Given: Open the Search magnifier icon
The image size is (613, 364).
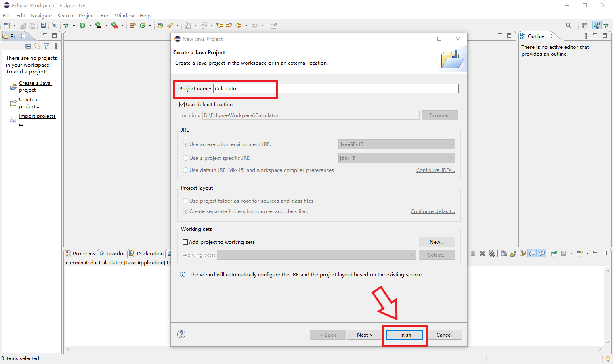Looking at the screenshot, I should tap(569, 25).
